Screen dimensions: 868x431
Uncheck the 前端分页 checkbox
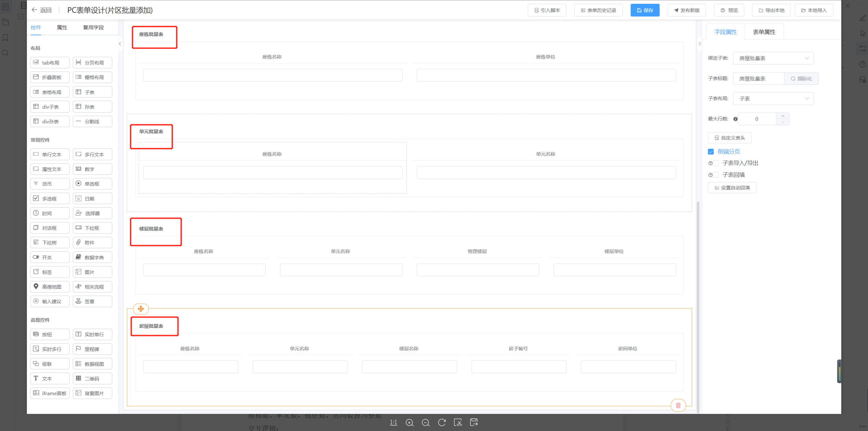tap(711, 152)
